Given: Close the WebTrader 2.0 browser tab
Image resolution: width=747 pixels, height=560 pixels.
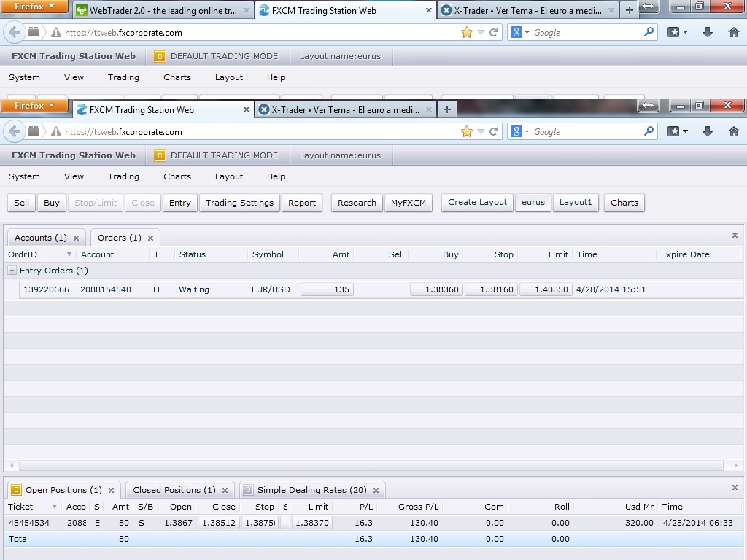Looking at the screenshot, I should point(246,11).
